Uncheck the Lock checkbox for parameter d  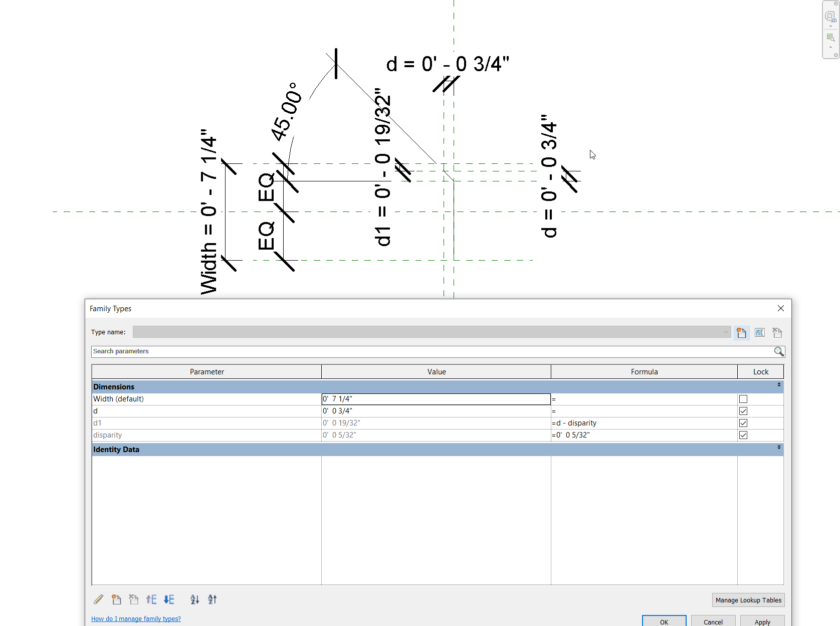(x=743, y=410)
